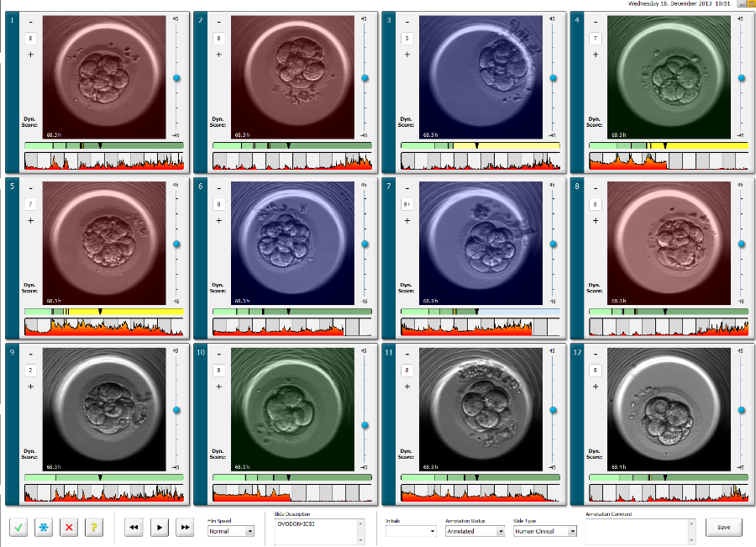756x547 pixels.
Task: Click the Annotation Comment text field
Action: tap(638, 530)
